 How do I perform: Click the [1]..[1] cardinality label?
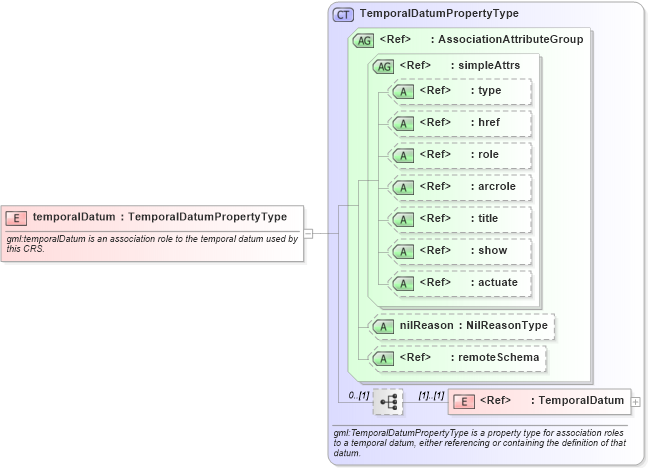coord(431,396)
